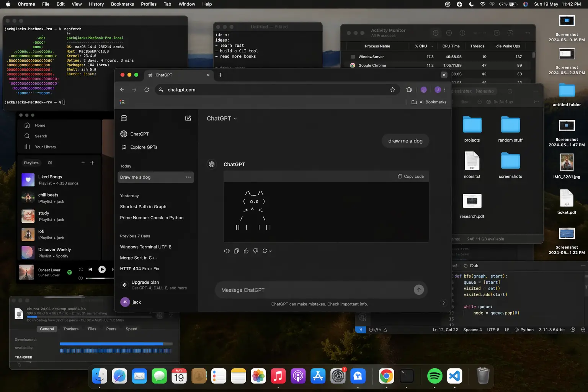The width and height of the screenshot is (588, 392).
Task: Open research.pdf in Finder window
Action: coord(472,206)
